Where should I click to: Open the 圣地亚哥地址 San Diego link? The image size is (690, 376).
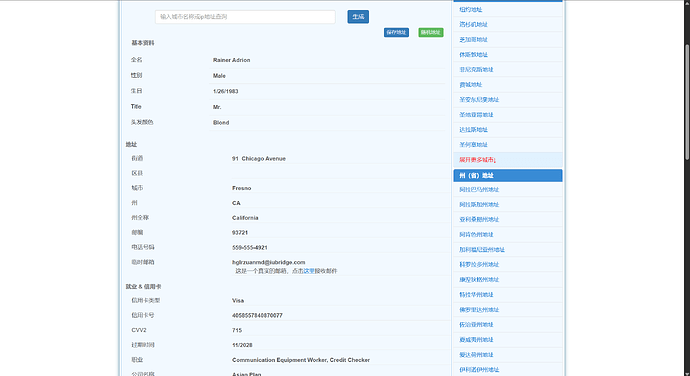click(476, 114)
